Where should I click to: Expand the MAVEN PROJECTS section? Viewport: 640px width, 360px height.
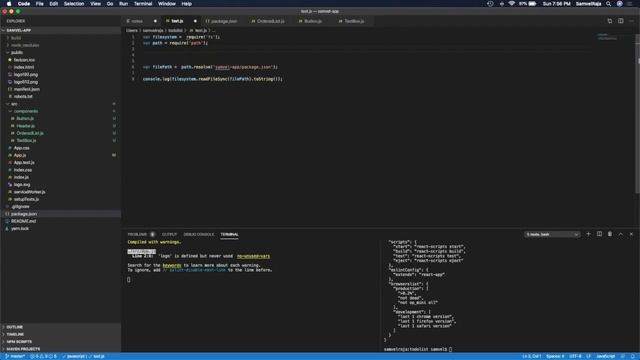tap(60, 349)
